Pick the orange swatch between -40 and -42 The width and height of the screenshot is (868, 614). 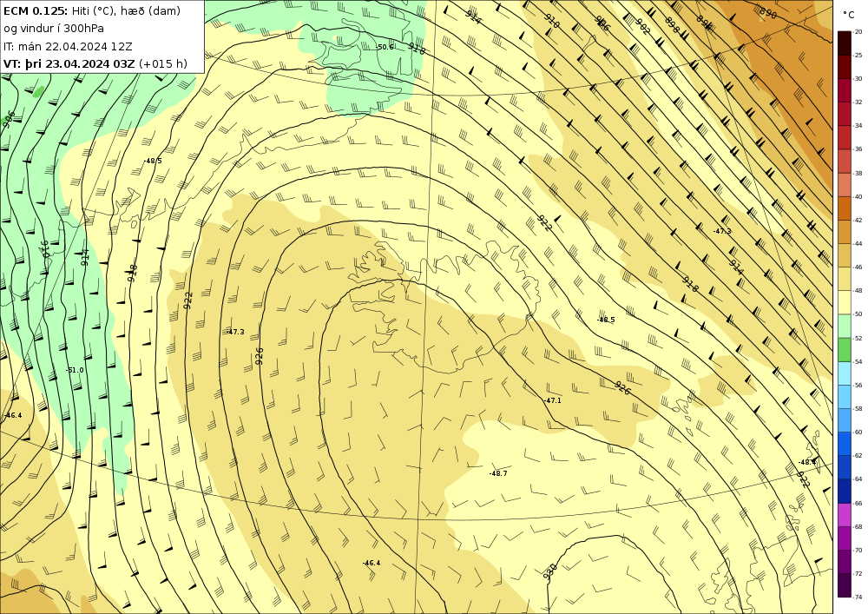pos(845,208)
